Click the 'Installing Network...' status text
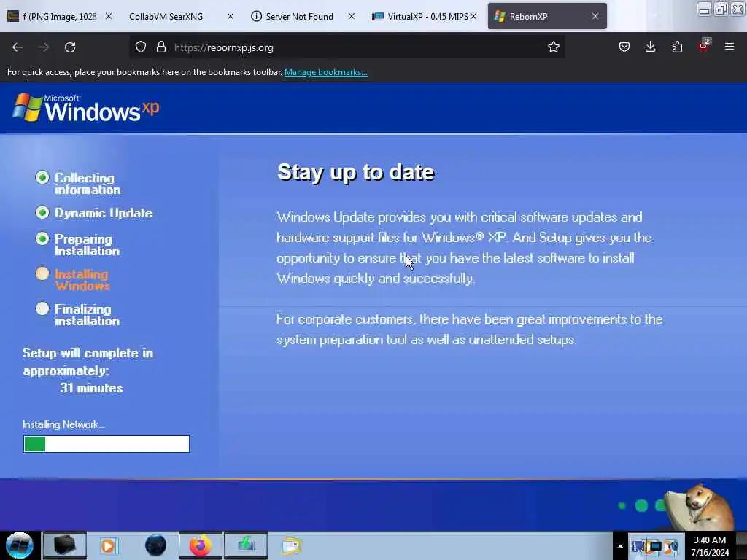This screenshot has width=747, height=560. click(x=64, y=424)
